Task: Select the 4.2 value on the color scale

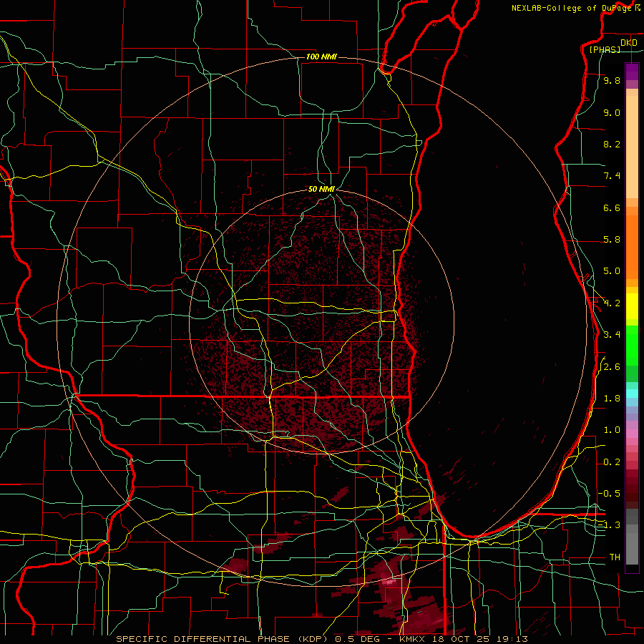Action: click(612, 303)
